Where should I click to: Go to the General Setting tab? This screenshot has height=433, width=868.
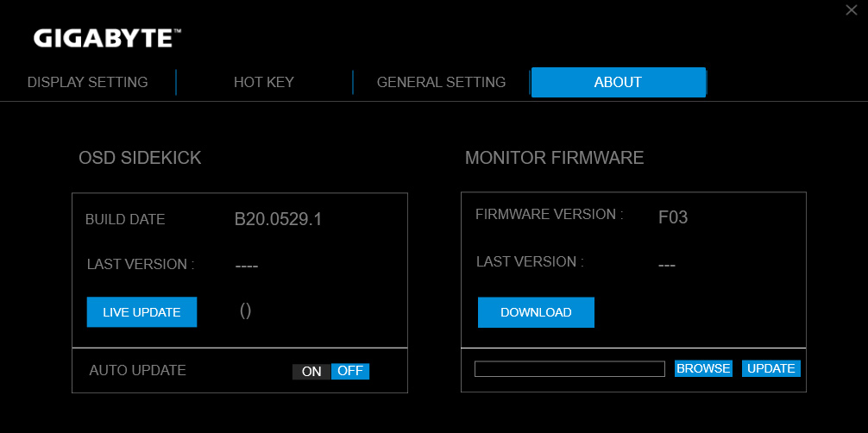point(441,83)
